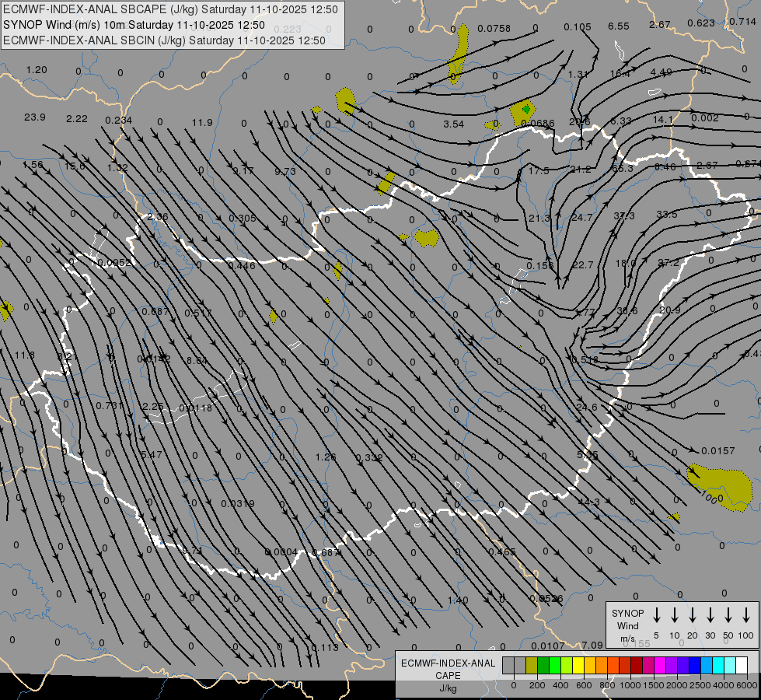Select the 10 m/s wind arrow symbol
Viewport: 761px width, 700px height.
(675, 615)
